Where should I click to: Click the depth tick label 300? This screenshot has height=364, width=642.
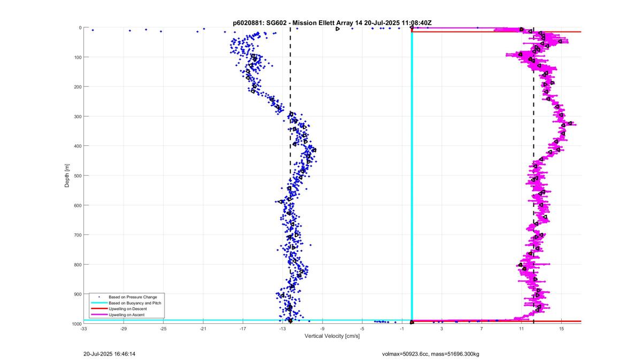[x=78, y=117]
